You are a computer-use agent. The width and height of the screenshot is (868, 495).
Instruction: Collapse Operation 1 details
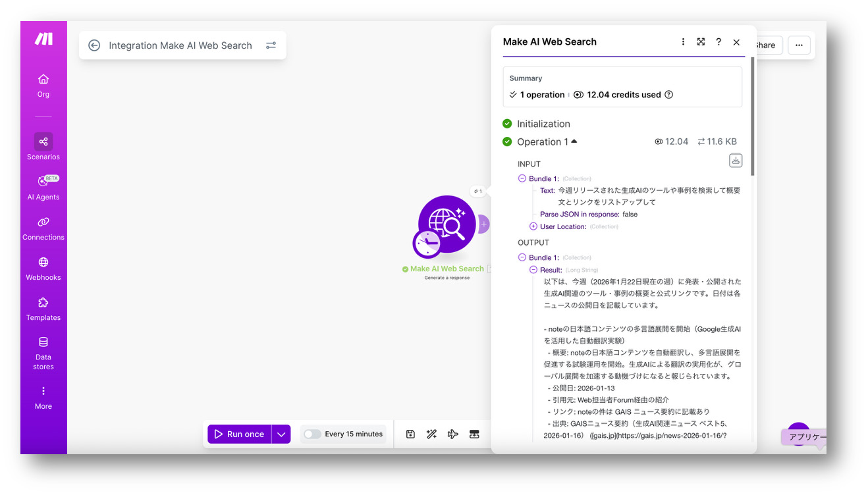click(574, 142)
